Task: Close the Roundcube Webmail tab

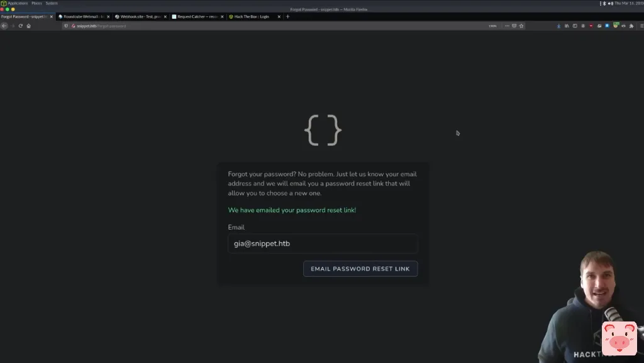Action: click(x=108, y=17)
